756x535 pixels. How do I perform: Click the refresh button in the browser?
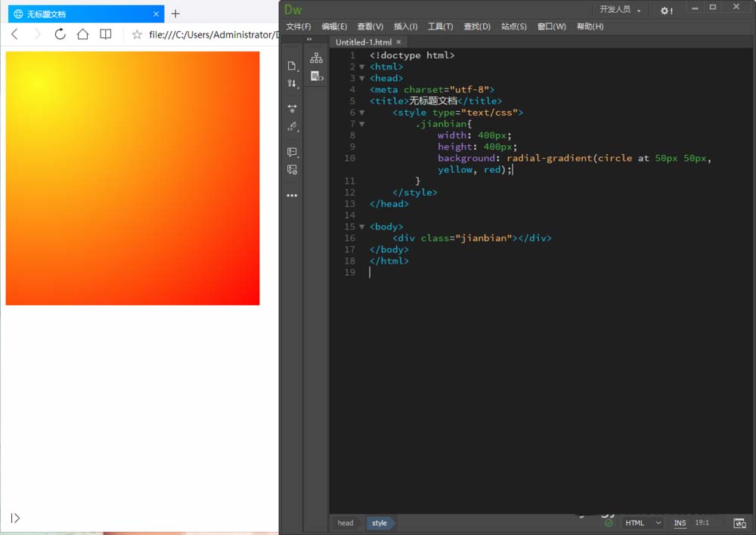60,34
